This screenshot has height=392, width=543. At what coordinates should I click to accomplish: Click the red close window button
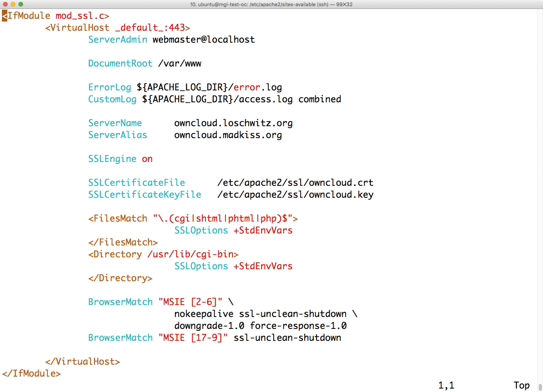(5, 4)
